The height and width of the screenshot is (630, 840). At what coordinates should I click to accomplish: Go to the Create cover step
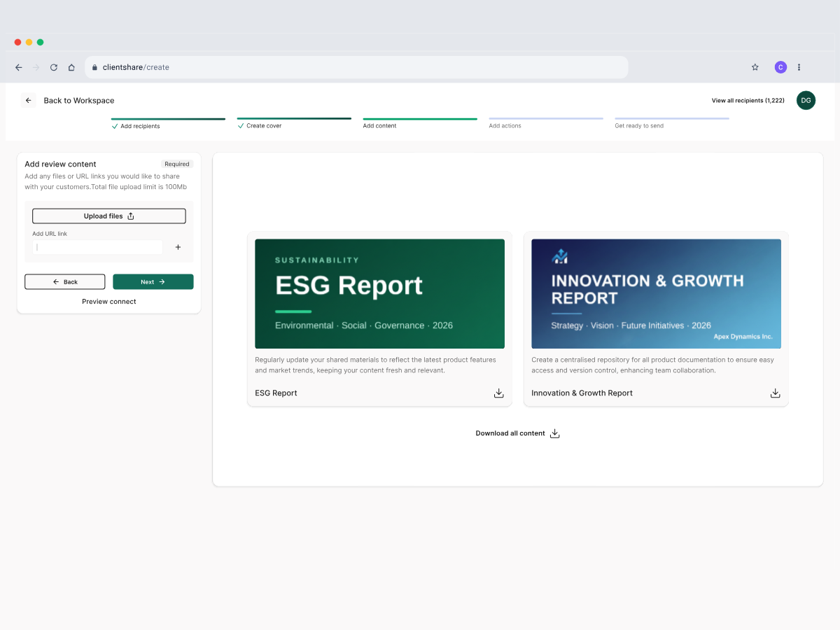pyautogui.click(x=294, y=123)
